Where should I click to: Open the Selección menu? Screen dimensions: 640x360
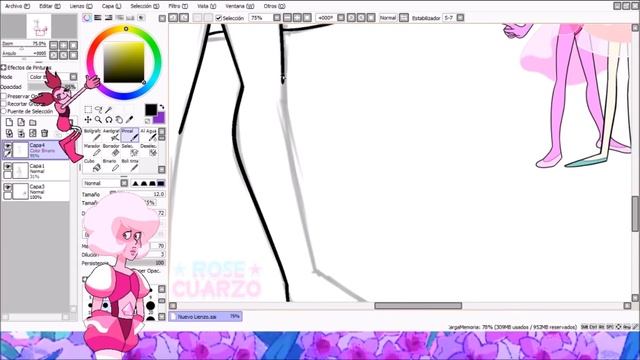145,6
